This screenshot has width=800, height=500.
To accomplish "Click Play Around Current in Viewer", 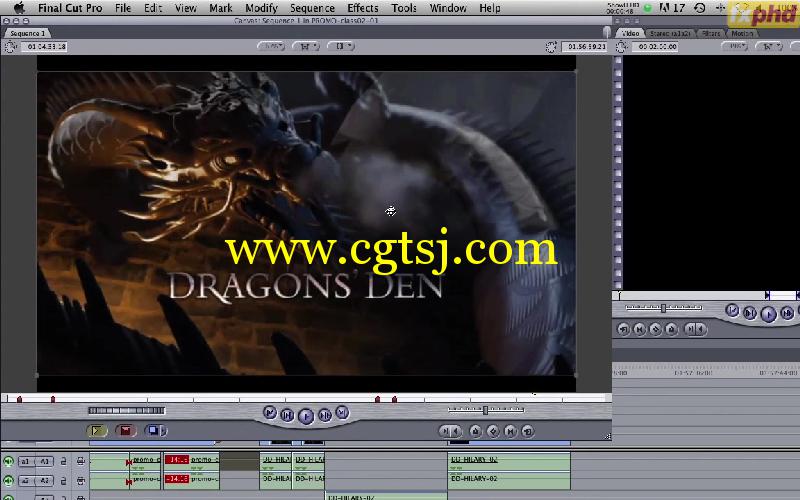I will 787,313.
